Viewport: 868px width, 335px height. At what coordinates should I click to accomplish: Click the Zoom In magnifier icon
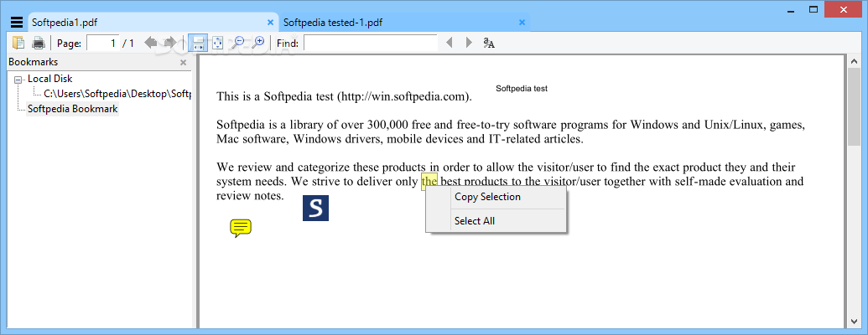pos(258,43)
